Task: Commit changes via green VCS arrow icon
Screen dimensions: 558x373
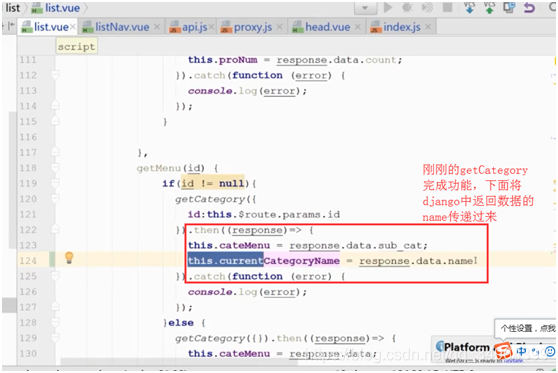Action: tap(489, 7)
